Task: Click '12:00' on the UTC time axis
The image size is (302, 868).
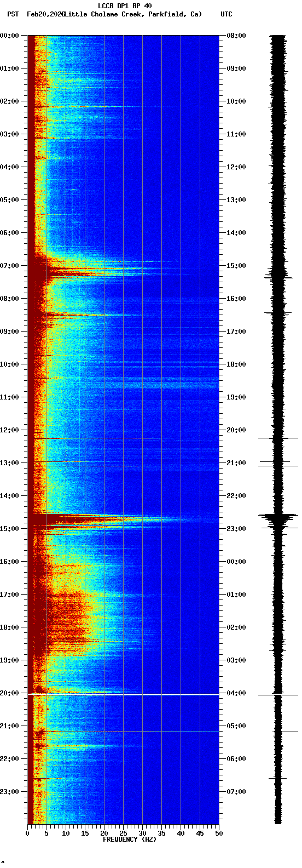Action: (x=236, y=167)
